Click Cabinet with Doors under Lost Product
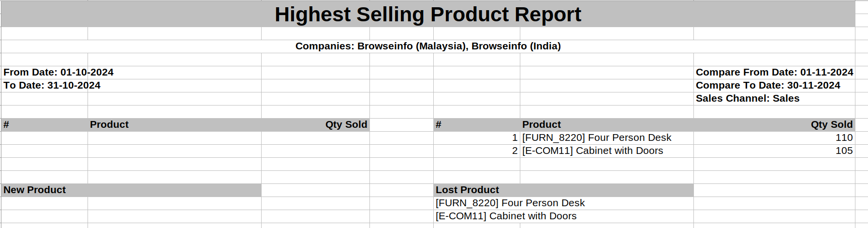Viewport: 868px width, 228px height. 506,216
